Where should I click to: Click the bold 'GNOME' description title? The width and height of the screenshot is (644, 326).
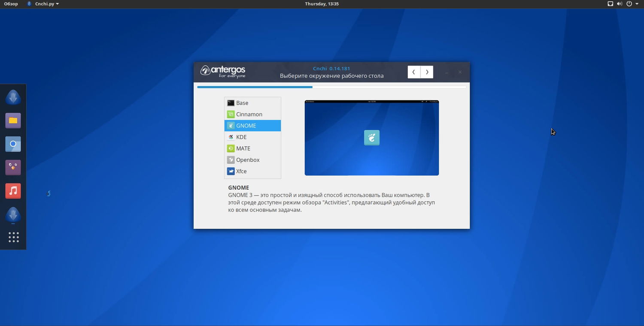coord(239,187)
